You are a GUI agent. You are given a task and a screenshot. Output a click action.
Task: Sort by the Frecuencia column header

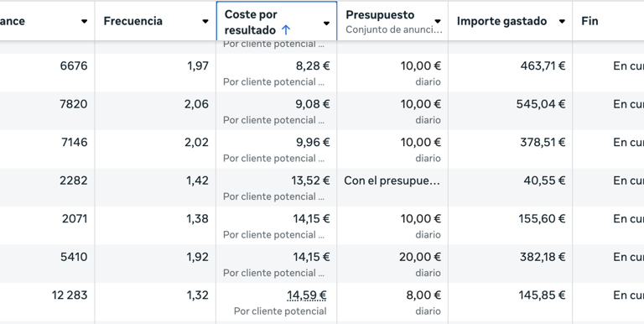point(132,21)
